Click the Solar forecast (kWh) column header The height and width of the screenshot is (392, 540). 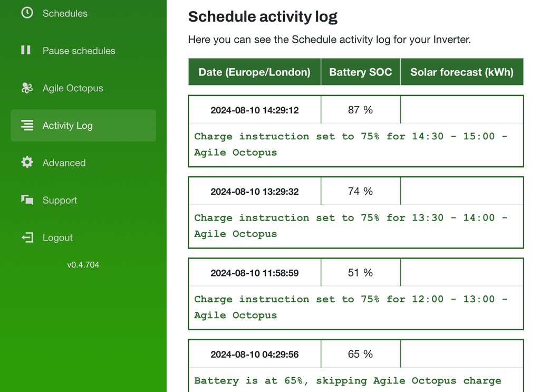tap(461, 72)
